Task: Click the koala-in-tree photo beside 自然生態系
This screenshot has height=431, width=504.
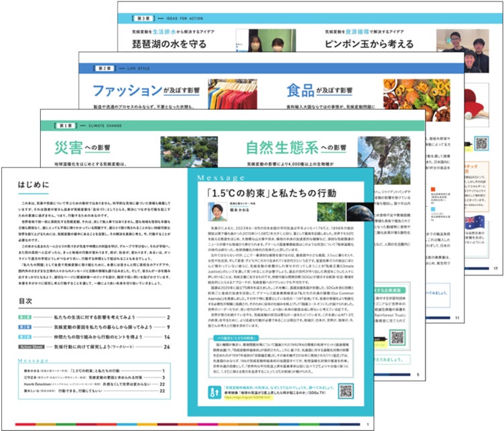Action: [384, 160]
